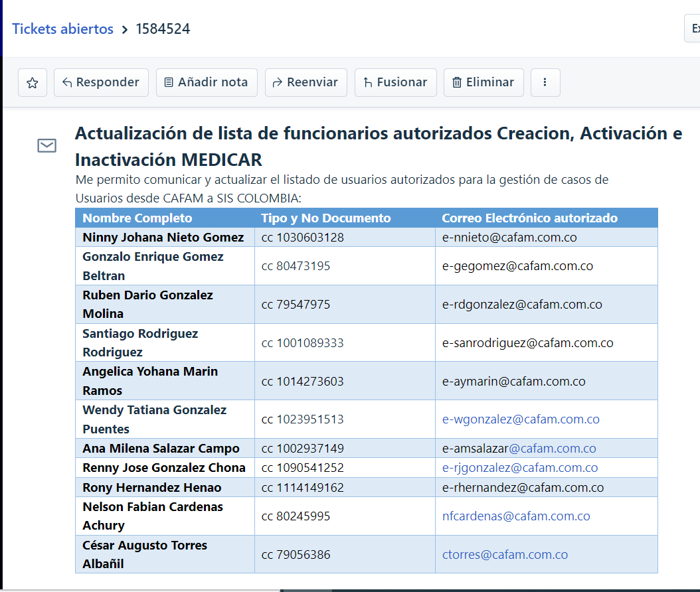Star this ticket with the star icon
Viewport: 700px width, 592px height.
32,82
